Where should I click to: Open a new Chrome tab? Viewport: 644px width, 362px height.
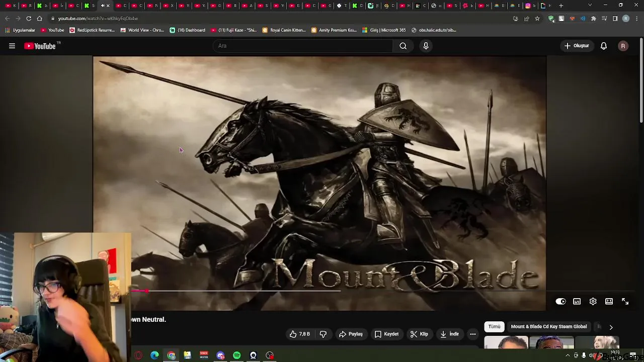[561, 6]
